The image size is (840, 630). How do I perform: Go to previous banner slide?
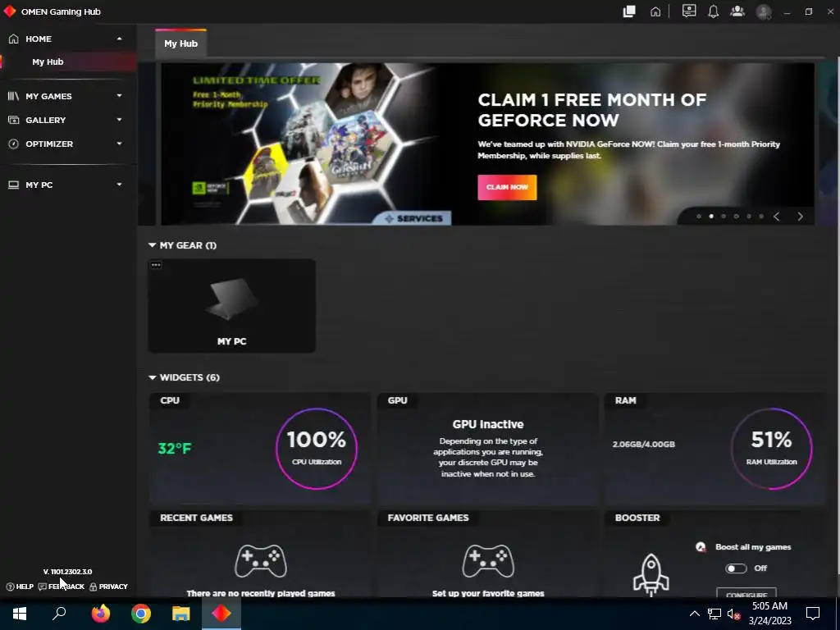coord(776,217)
